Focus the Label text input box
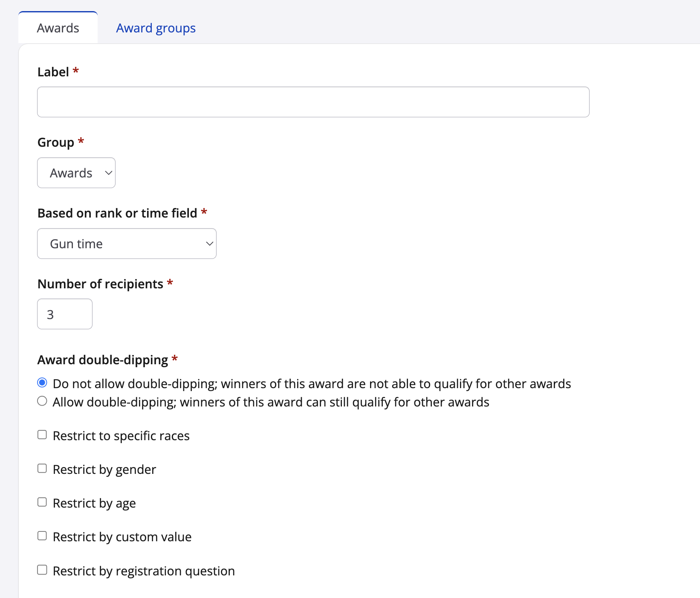Screen dimensions: 700x598 point(313,102)
